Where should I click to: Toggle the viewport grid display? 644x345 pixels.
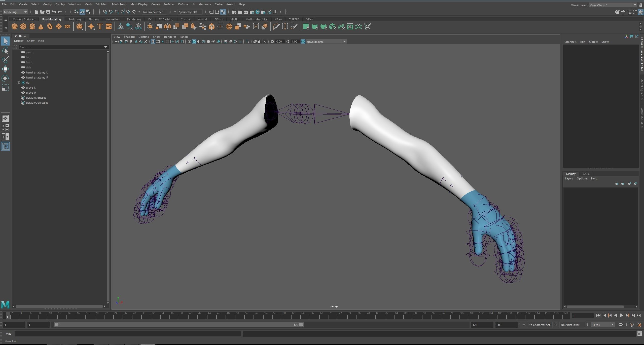pyautogui.click(x=153, y=42)
